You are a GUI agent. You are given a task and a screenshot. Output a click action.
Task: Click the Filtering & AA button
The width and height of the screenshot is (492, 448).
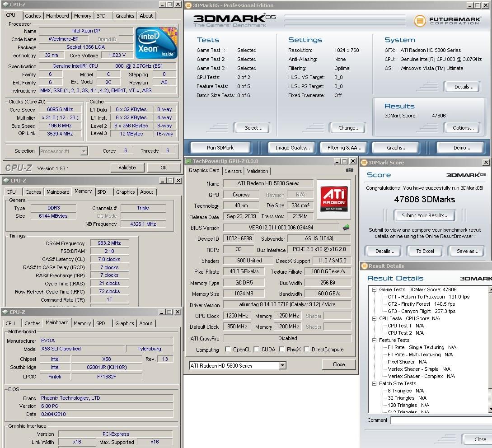click(344, 148)
